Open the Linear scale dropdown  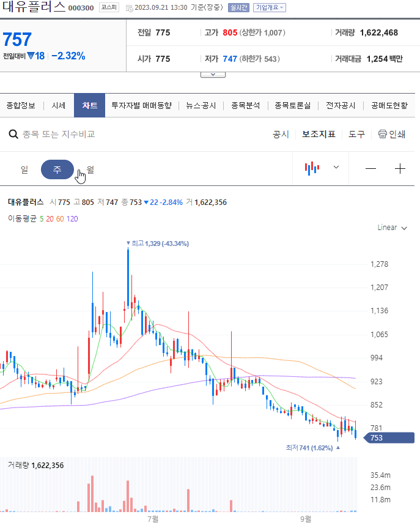click(x=392, y=227)
